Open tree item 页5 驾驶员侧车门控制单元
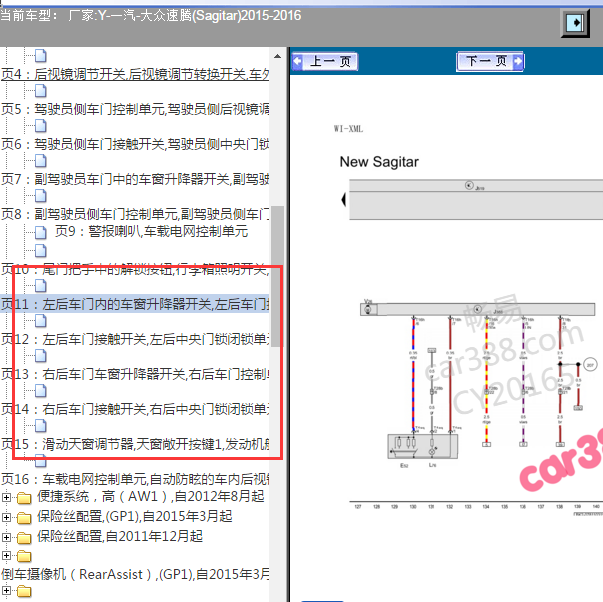Viewport: 603px width, 602px height. click(x=135, y=109)
